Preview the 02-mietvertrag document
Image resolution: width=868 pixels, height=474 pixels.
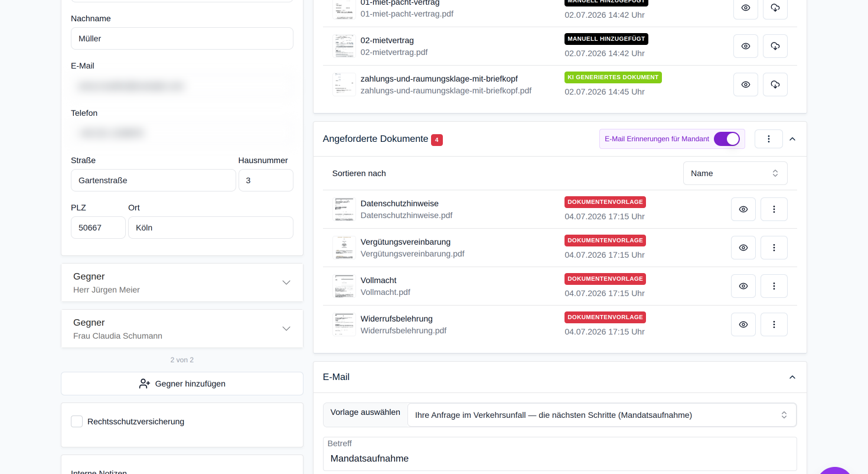click(x=746, y=46)
